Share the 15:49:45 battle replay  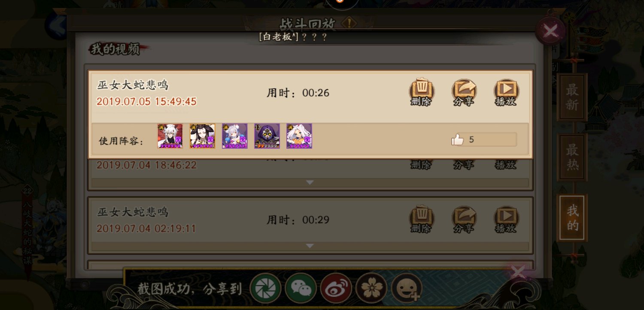(x=464, y=92)
